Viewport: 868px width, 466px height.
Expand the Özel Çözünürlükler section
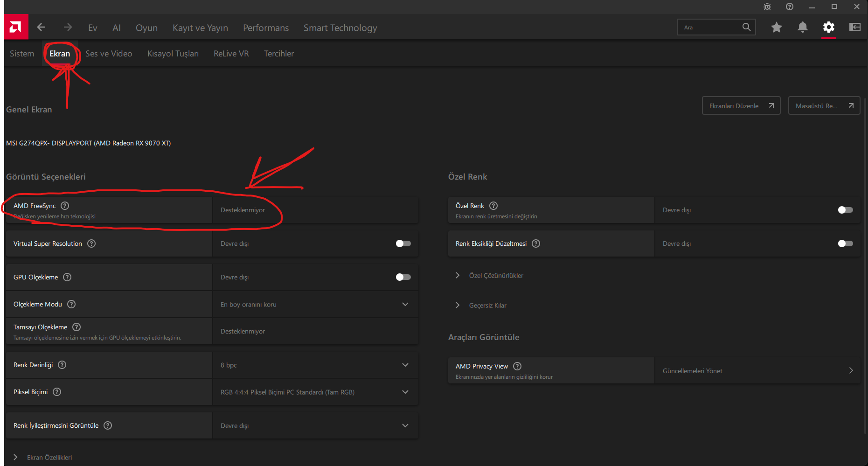[496, 276]
